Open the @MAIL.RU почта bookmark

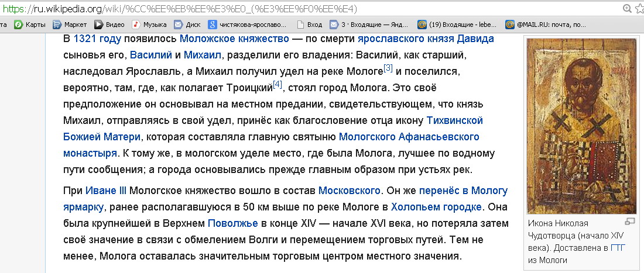click(546, 25)
